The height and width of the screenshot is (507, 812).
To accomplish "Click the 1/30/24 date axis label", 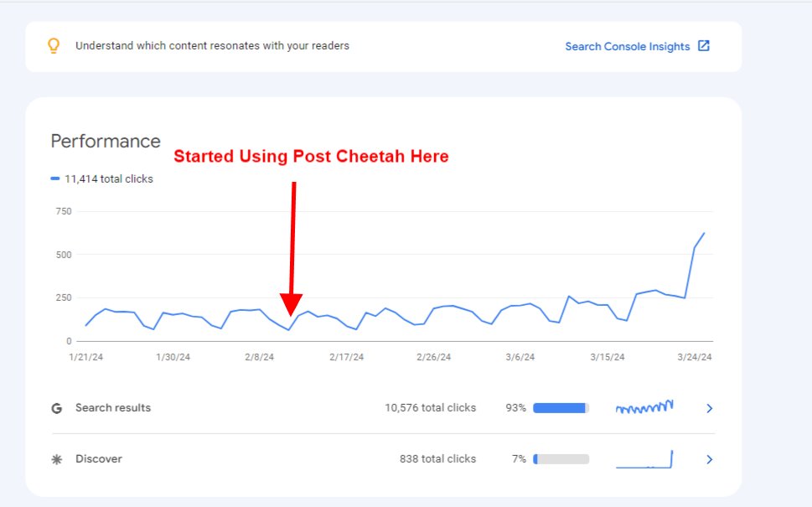I will [173, 357].
